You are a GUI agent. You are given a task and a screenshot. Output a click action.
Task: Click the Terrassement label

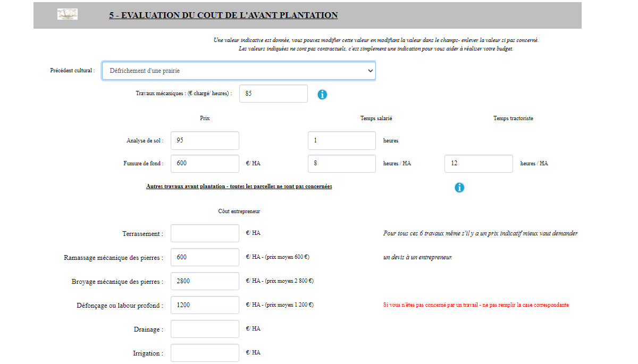pyautogui.click(x=142, y=234)
